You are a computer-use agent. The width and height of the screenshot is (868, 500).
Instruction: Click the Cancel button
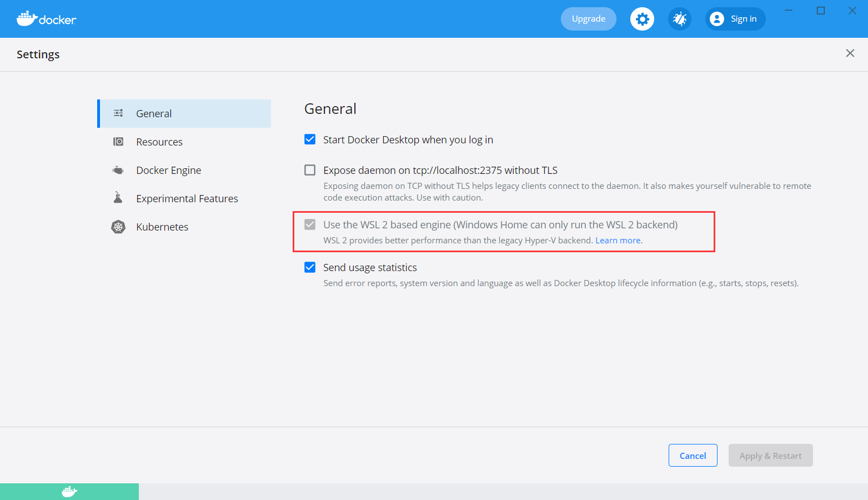[693, 455]
